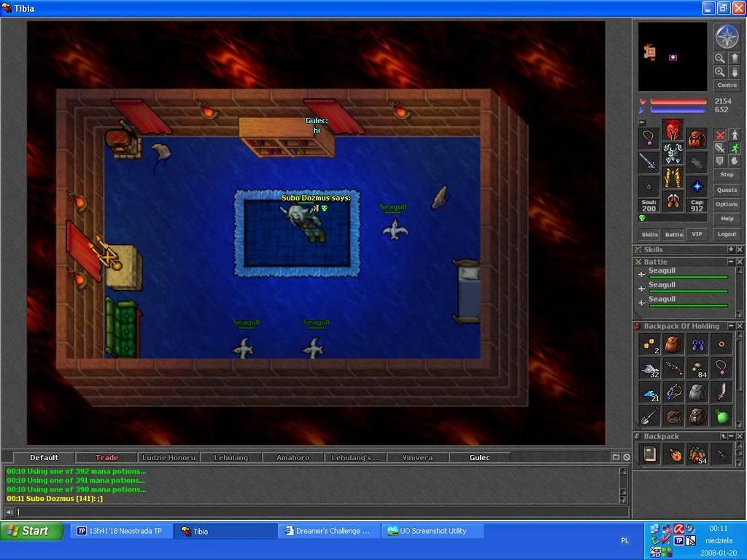
Task: Click the item stack numbered 32
Action: point(649,368)
